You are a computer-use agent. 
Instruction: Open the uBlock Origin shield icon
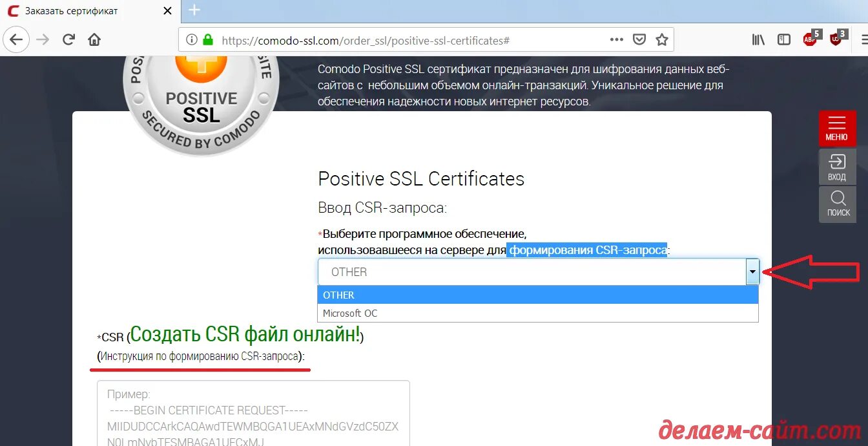837,39
